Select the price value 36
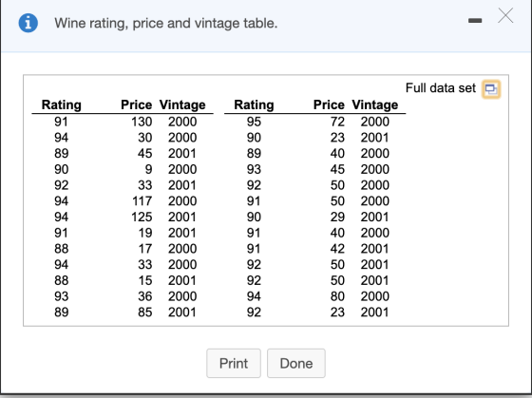The height and width of the screenshot is (398, 532). pyautogui.click(x=144, y=296)
